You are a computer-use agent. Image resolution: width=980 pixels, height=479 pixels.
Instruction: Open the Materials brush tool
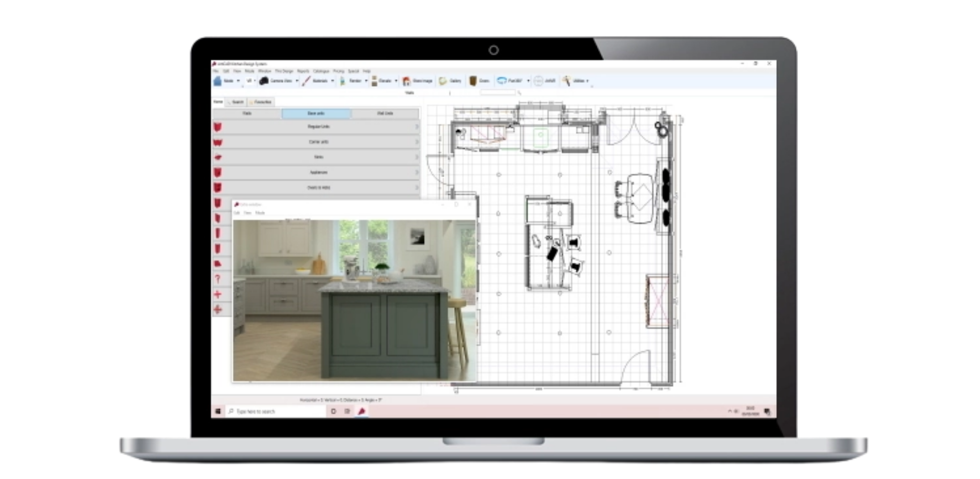tap(306, 81)
